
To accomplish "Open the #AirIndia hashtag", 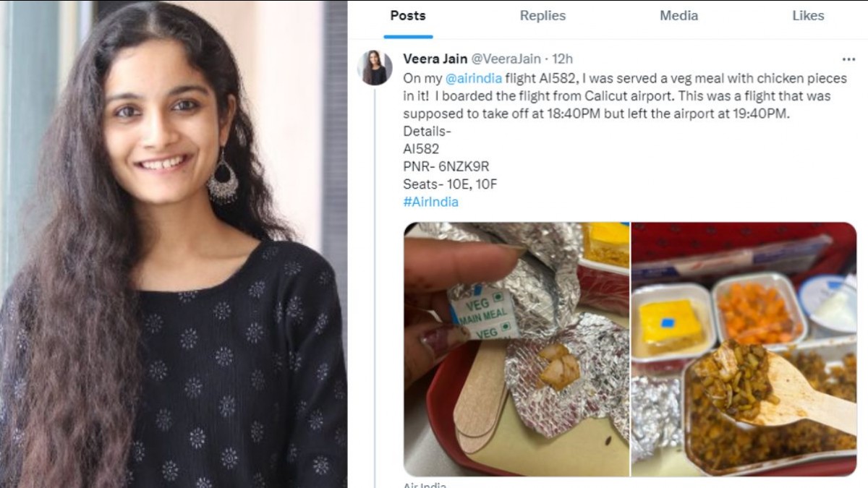I will pyautogui.click(x=430, y=202).
